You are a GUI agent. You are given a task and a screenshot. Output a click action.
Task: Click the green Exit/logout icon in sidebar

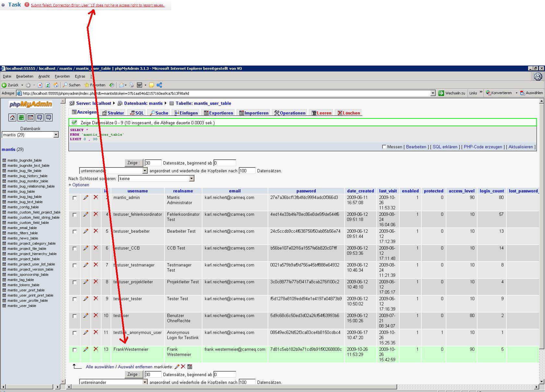point(21,117)
